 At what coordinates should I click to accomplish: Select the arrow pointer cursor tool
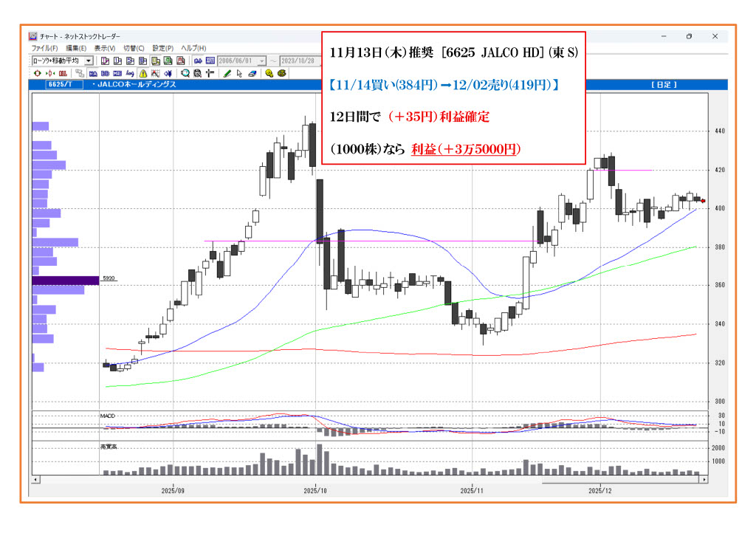pos(239,73)
